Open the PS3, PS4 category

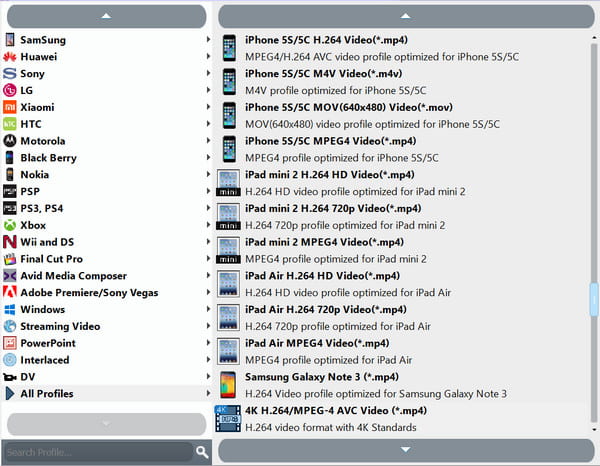[107, 208]
